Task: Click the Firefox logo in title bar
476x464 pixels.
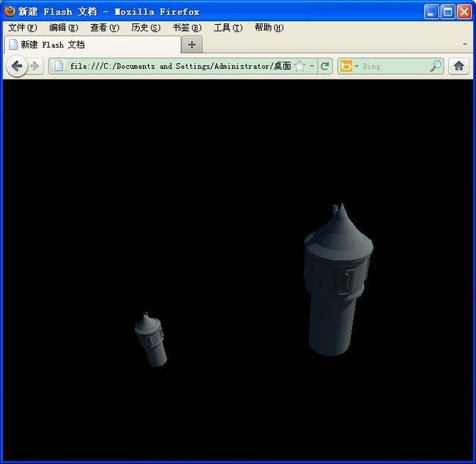Action: coord(10,12)
